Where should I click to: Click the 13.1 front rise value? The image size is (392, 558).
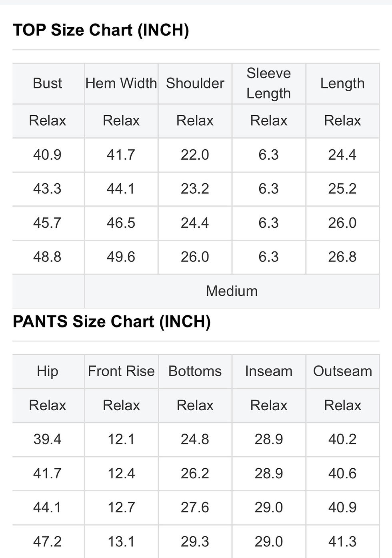[121, 542]
